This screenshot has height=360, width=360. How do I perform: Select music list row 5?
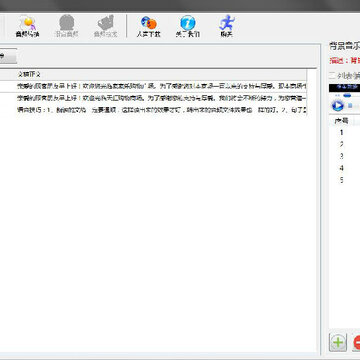(345, 180)
